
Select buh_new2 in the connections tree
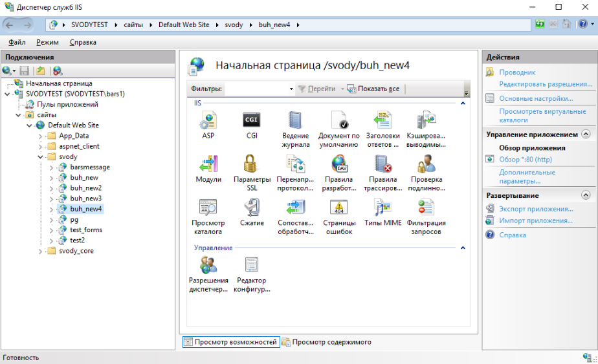[85, 188]
